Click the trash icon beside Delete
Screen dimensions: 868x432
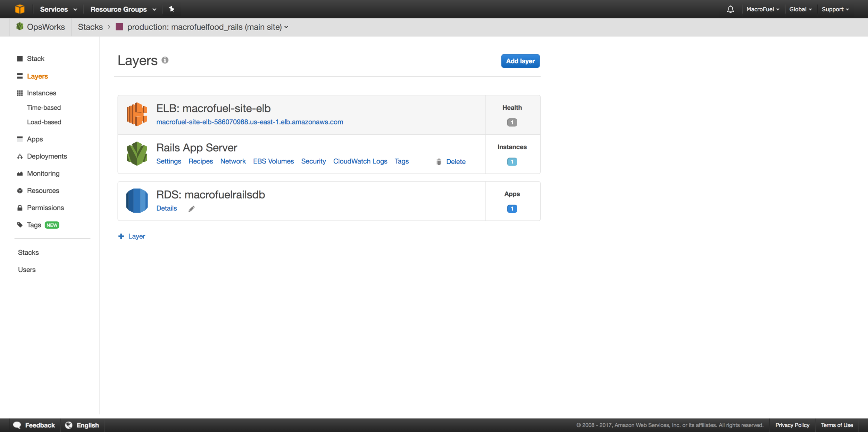(439, 162)
